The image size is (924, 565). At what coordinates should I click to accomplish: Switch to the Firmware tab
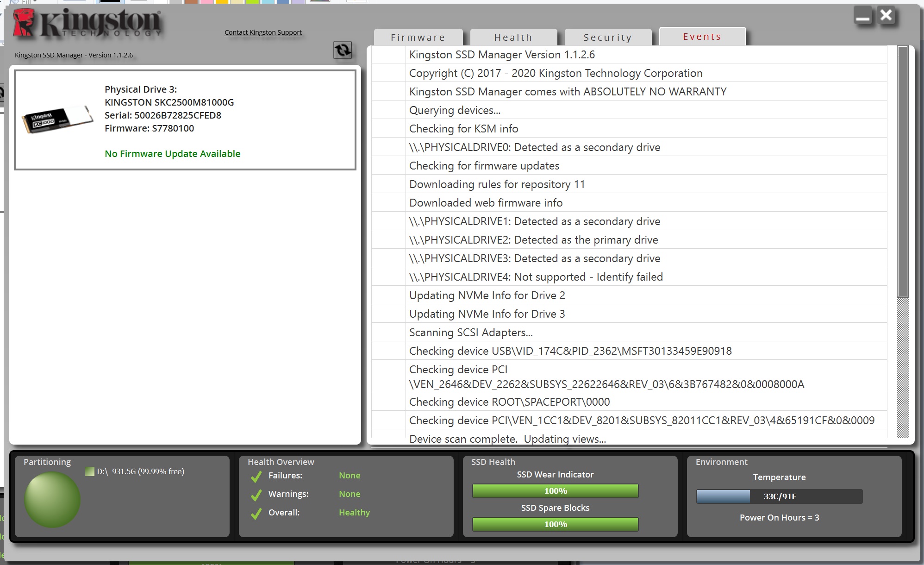(418, 37)
